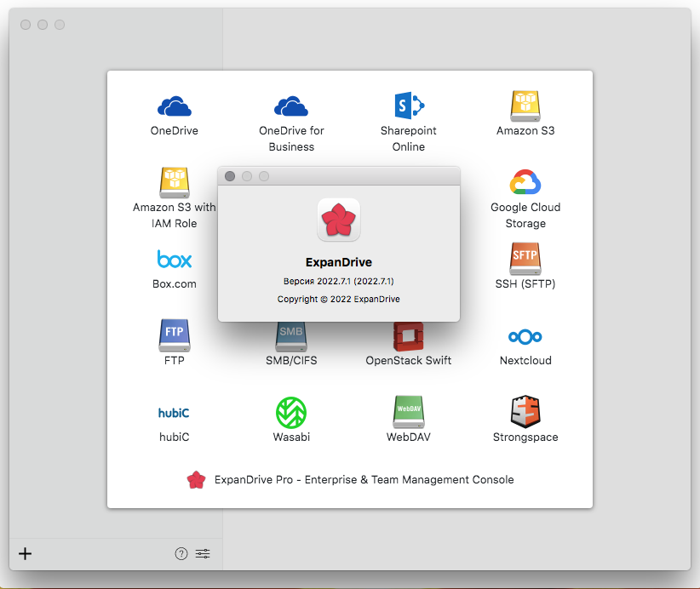Open the settings sliders icon
700x589 pixels.
tap(203, 554)
